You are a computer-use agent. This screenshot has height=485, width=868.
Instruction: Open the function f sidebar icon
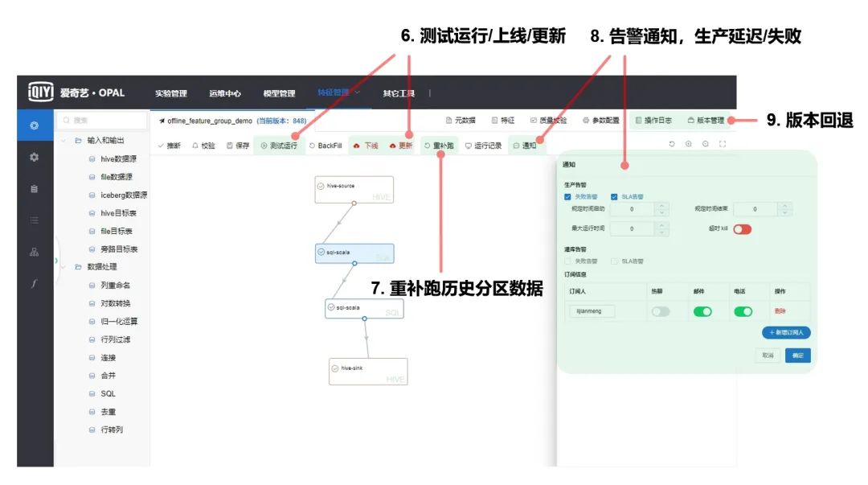click(x=35, y=283)
